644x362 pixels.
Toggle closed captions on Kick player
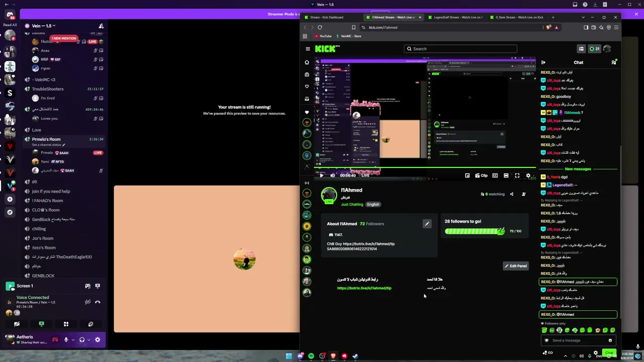495,175
